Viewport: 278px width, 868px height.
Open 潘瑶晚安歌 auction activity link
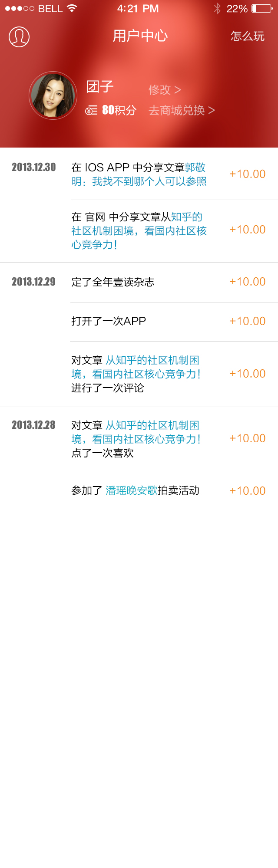(x=132, y=490)
